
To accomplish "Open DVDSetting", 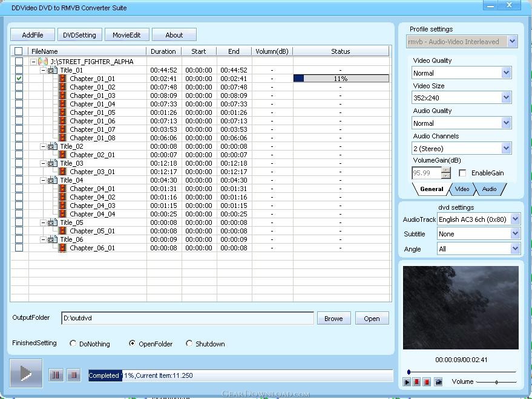I will click(x=79, y=35).
